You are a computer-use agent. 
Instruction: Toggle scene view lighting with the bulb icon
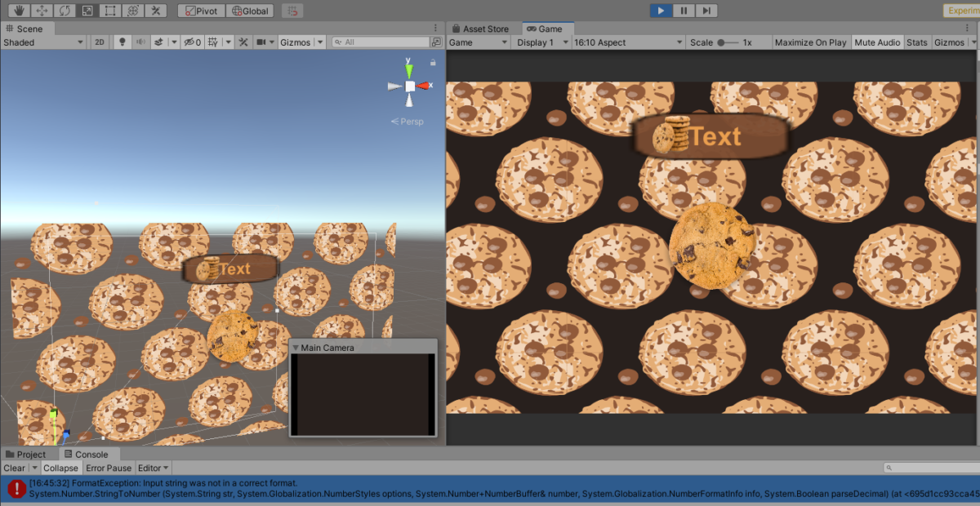(x=122, y=42)
